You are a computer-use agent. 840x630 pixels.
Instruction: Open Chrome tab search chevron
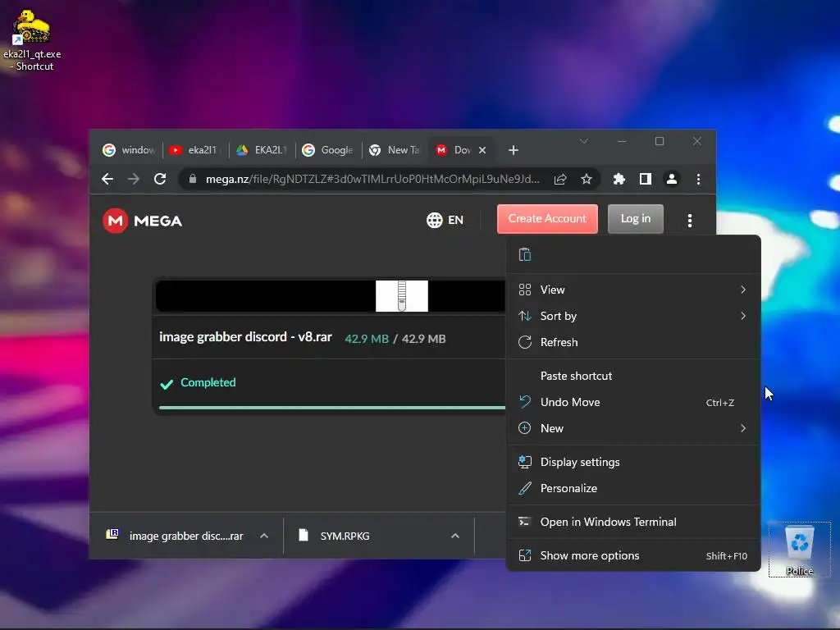[584, 141]
